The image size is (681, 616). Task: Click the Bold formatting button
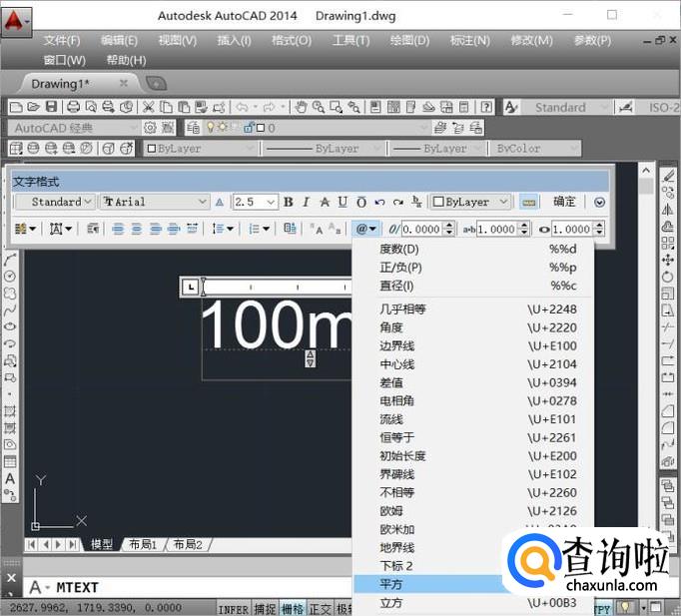[x=289, y=202]
